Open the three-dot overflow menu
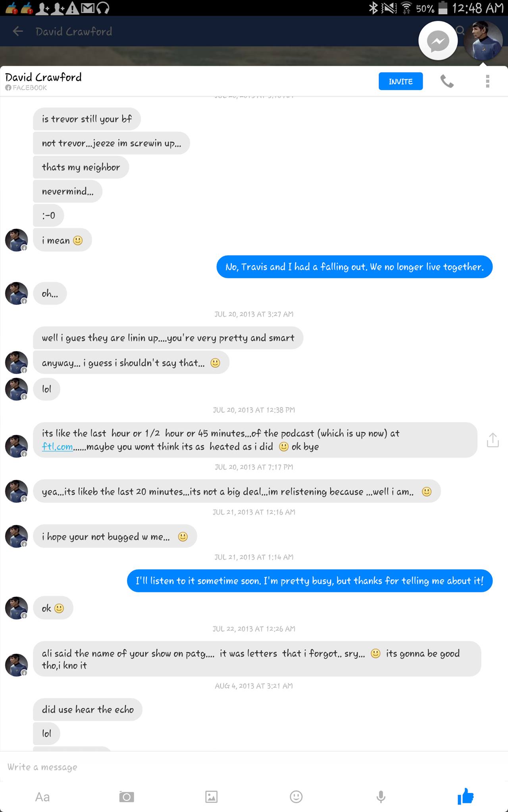Viewport: 508px width, 812px height. click(487, 81)
